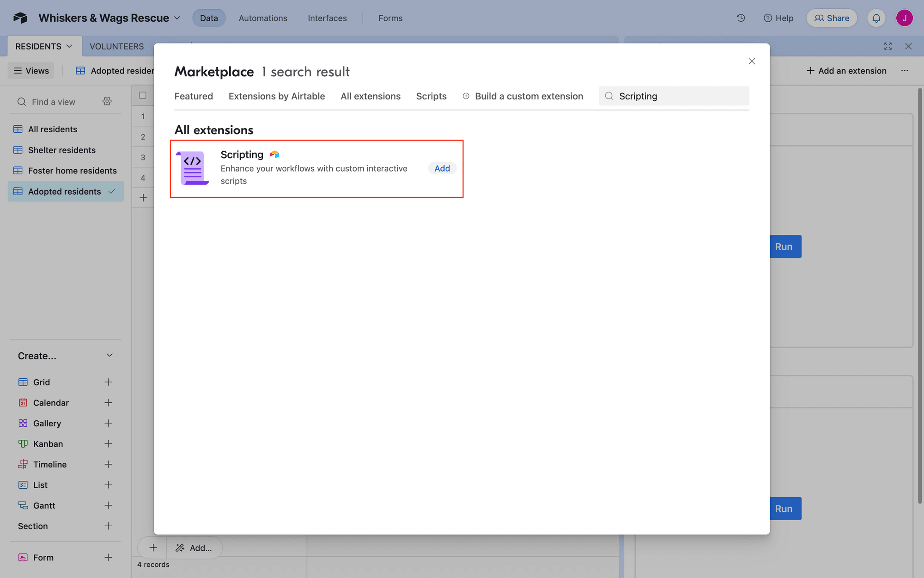
Task: Open the Scripts marketplace tab
Action: click(431, 96)
